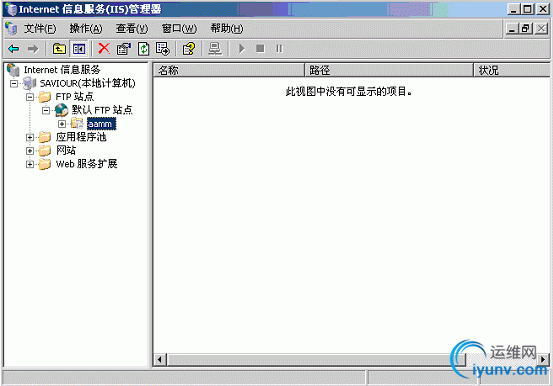Go up one level with the folder icon

tap(59, 49)
